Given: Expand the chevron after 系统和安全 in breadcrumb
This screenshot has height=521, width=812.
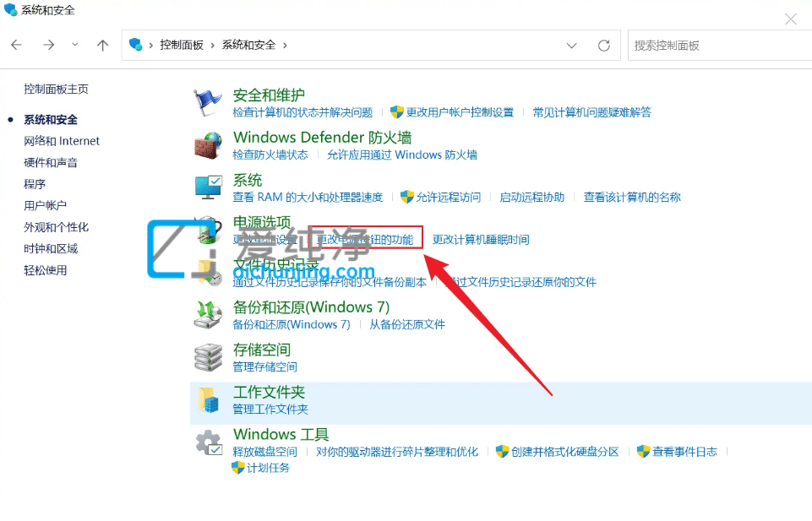Looking at the screenshot, I should point(285,46).
